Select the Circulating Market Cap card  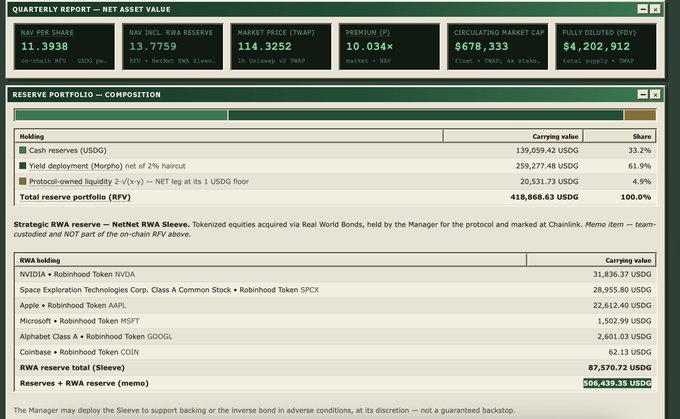(498, 46)
